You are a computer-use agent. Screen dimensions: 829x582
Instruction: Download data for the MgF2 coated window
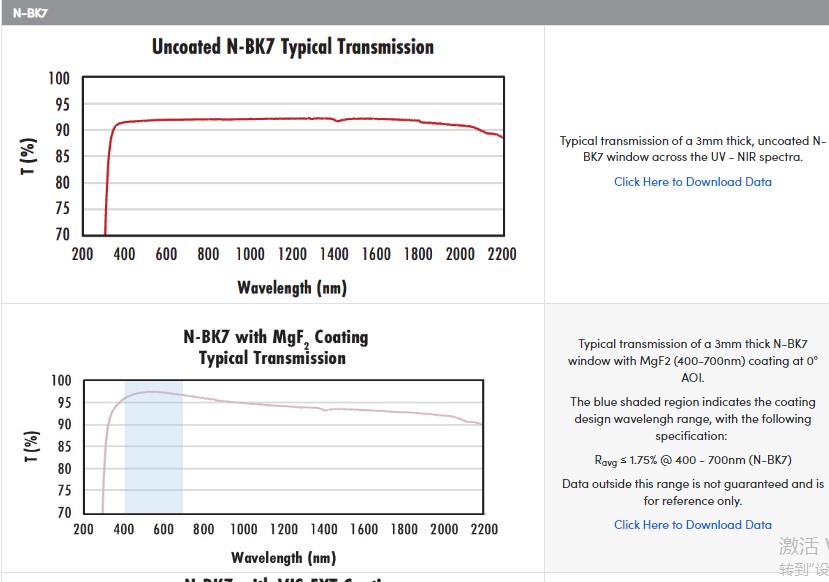pos(692,525)
